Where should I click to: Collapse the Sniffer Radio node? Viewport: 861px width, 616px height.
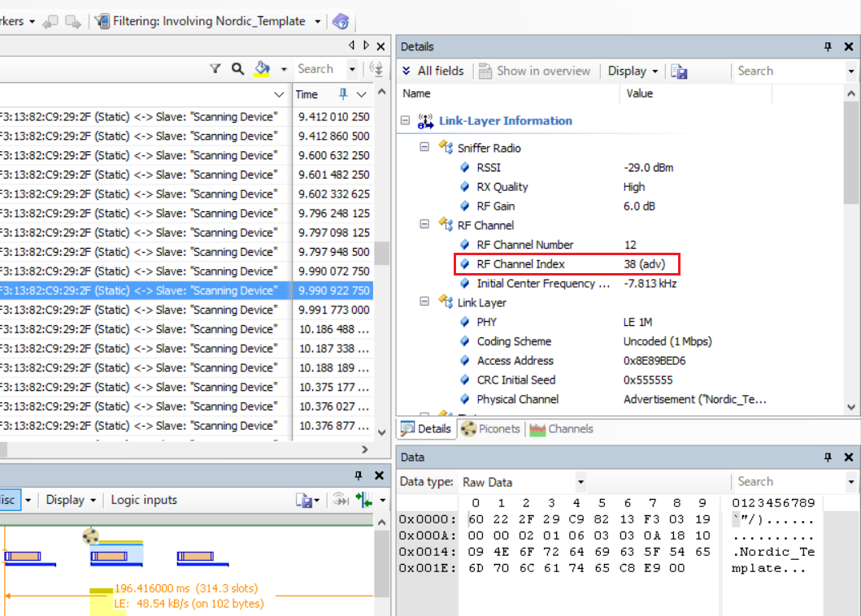coord(424,147)
